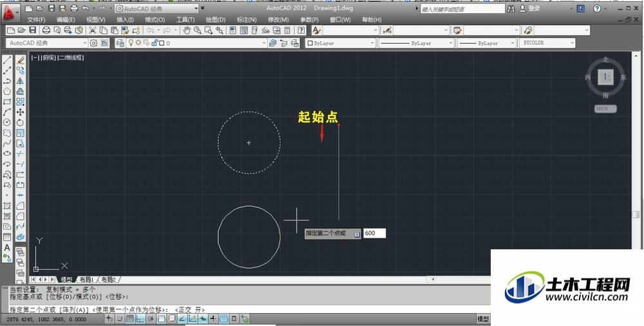Toggle Snap Mode in status bar
This screenshot has width=644, height=326.
(x=120, y=319)
